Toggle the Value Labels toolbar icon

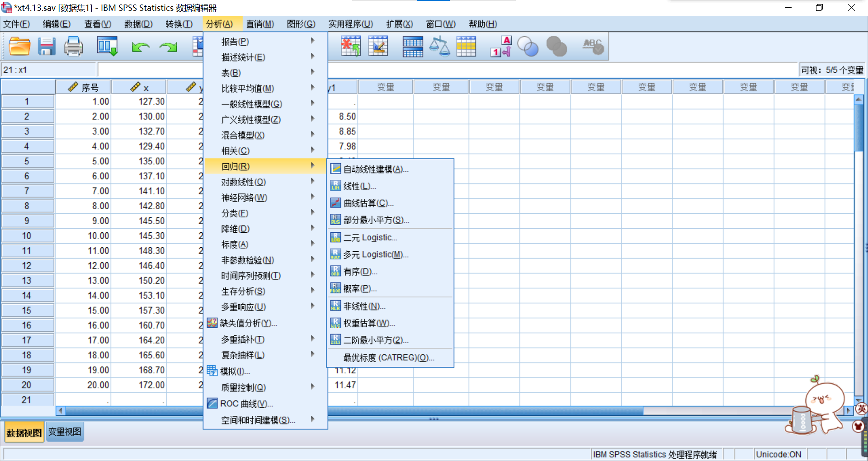[501, 46]
